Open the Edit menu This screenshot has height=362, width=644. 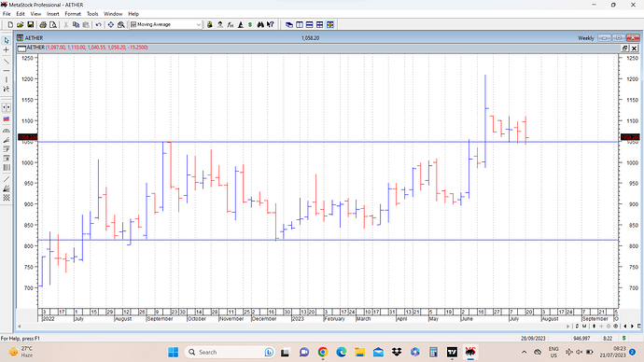click(21, 14)
